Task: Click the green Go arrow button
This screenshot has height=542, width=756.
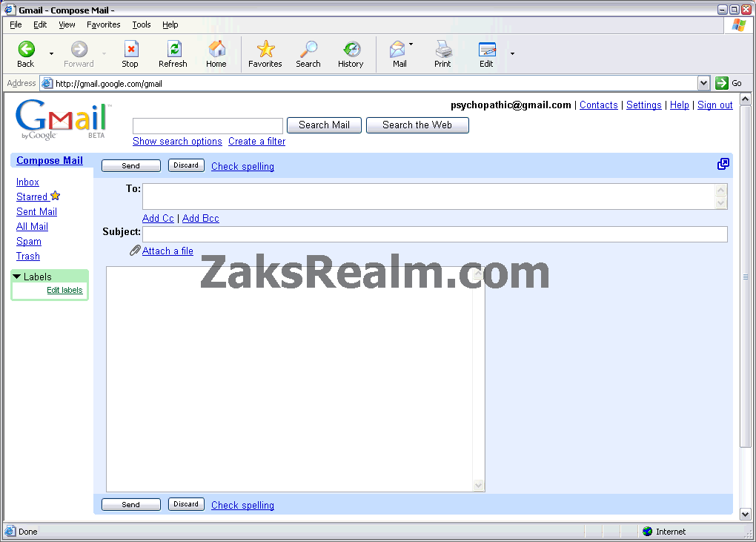Action: [721, 83]
